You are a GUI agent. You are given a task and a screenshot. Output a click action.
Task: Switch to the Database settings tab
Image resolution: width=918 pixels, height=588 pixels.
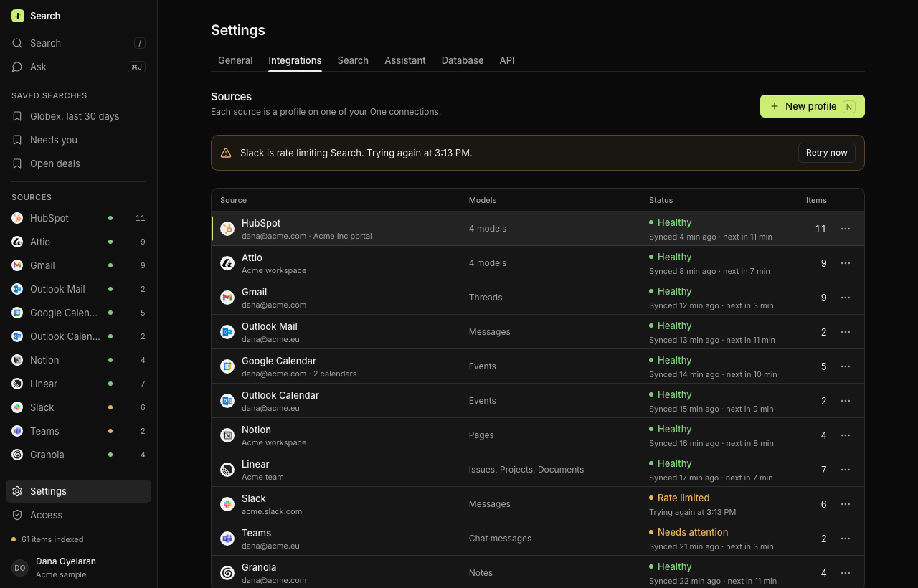click(x=463, y=60)
